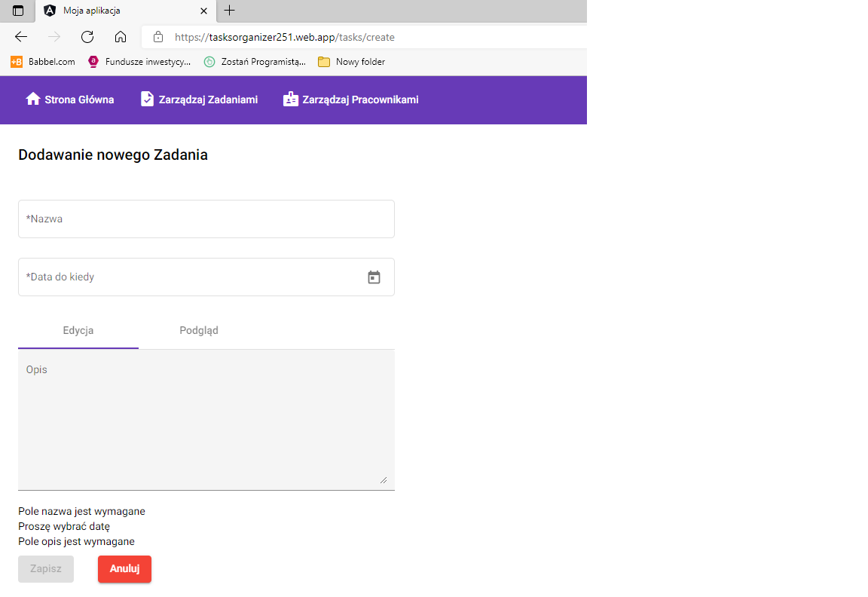Open the Nowy folder bookmarks folder

(352, 62)
